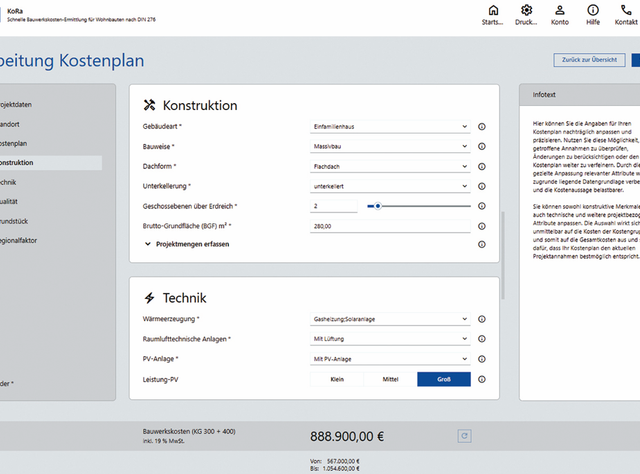This screenshot has width=640, height=474.
Task: Click the Bauwerkskosten (KG 300 + 400) label
Action: [189, 431]
